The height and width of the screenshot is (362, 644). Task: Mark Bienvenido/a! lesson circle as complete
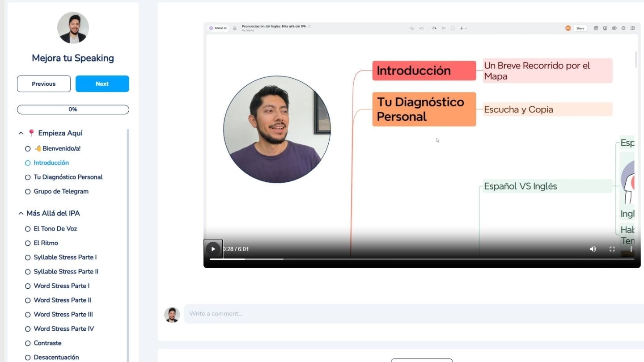[x=28, y=149]
